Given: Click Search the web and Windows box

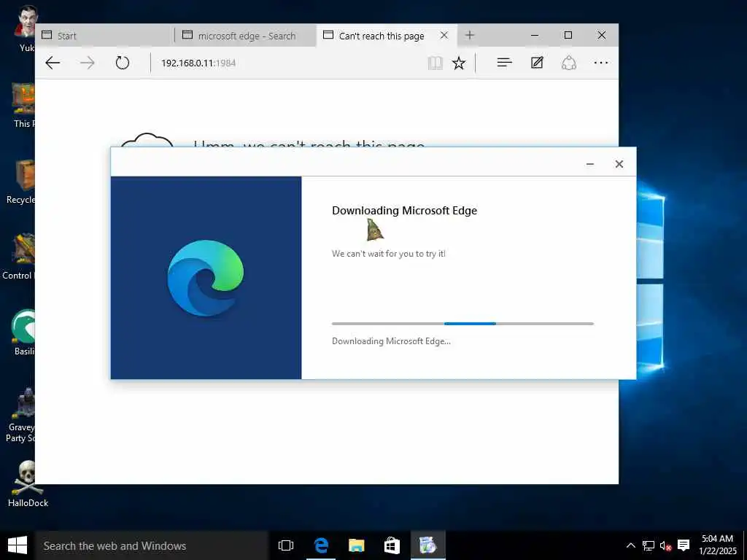Looking at the screenshot, I should (x=152, y=545).
